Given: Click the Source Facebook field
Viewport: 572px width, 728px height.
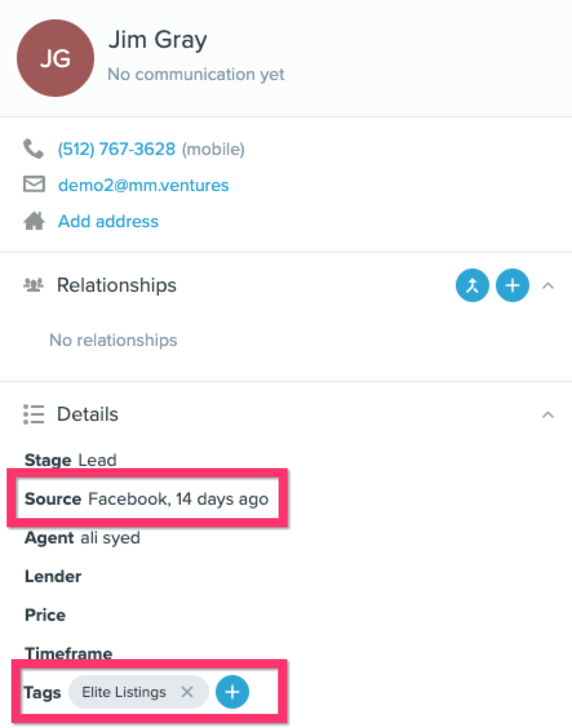Looking at the screenshot, I should pos(147,499).
